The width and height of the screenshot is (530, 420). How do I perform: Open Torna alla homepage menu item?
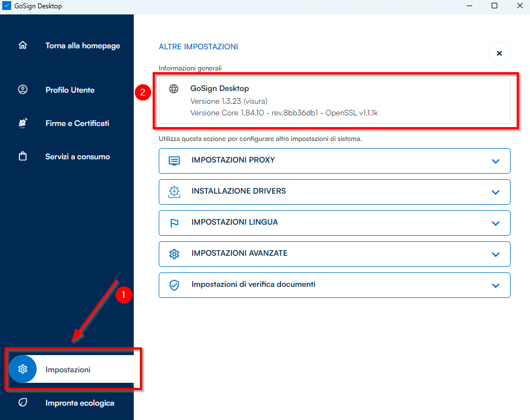[x=83, y=45]
